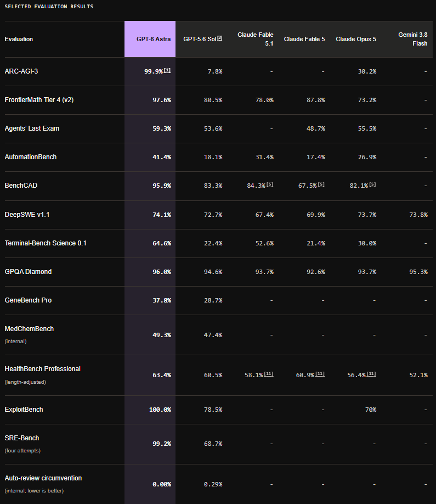The image size is (436, 504).
Task: Click ExploitBench value 70% for Claude Opus 5
Action: [x=371, y=410]
